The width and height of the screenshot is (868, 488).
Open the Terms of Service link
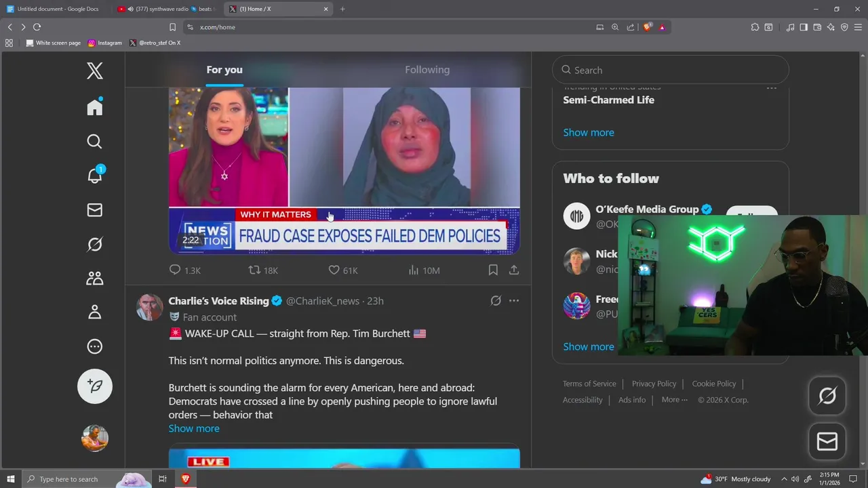click(589, 384)
